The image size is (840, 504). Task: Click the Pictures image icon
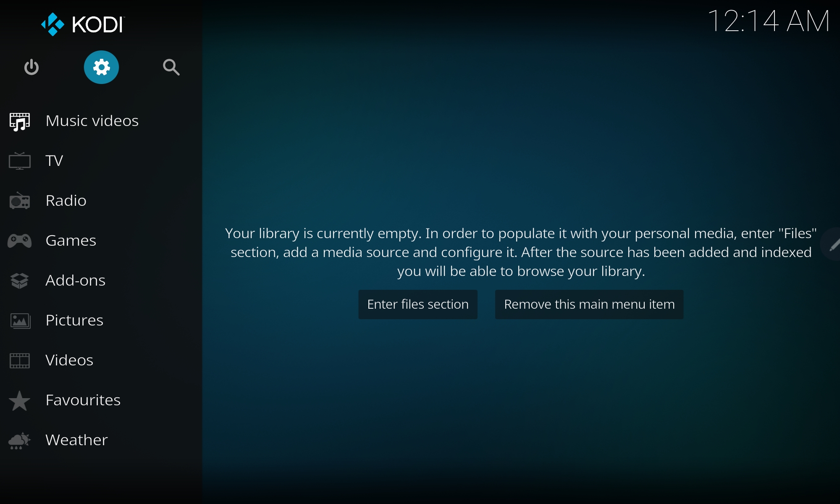tap(20, 320)
